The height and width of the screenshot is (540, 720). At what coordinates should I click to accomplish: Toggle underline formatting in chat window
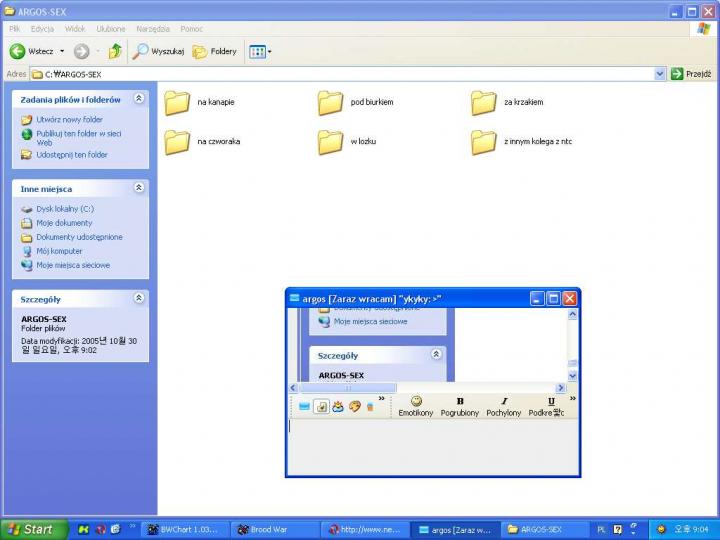(546, 406)
